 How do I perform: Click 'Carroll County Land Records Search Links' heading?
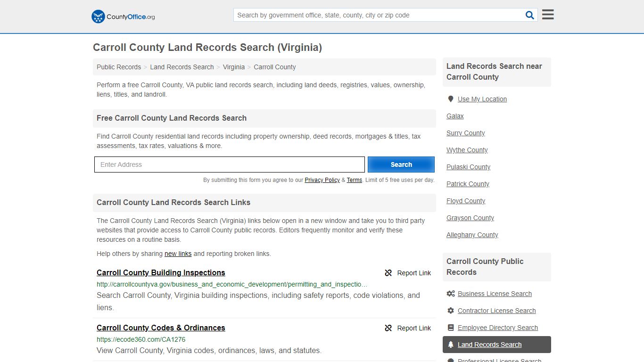click(173, 202)
